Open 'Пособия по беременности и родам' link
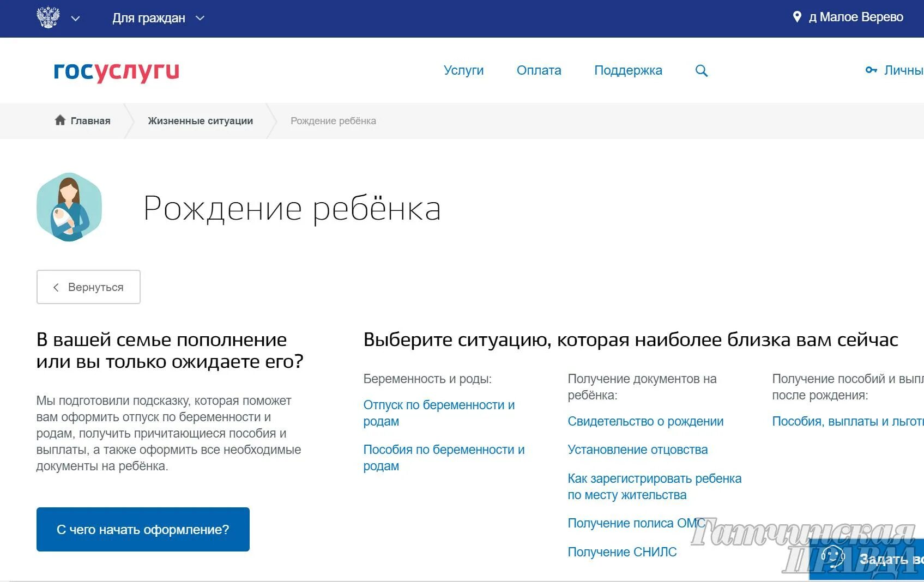This screenshot has width=924, height=582. 444,458
